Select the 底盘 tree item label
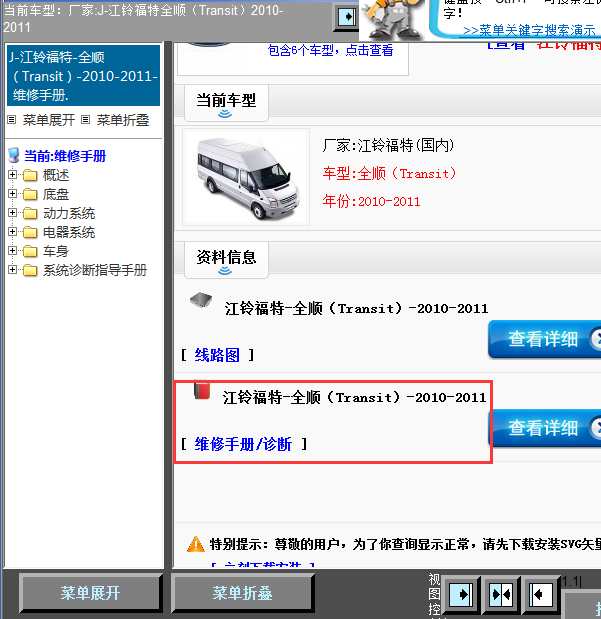 pyautogui.click(x=56, y=194)
